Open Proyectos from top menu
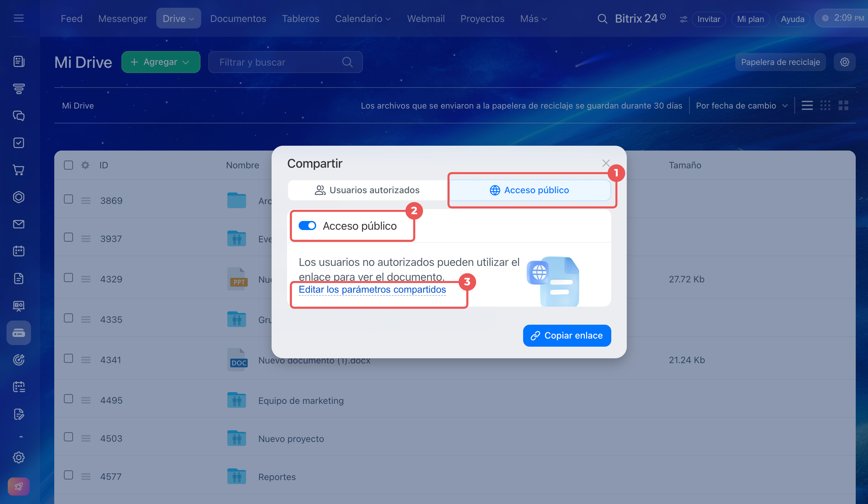 (482, 19)
